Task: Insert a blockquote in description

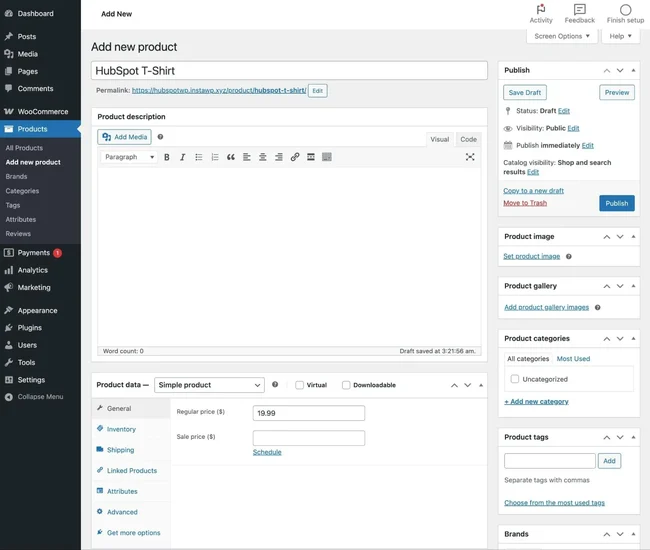Action: tap(231, 157)
